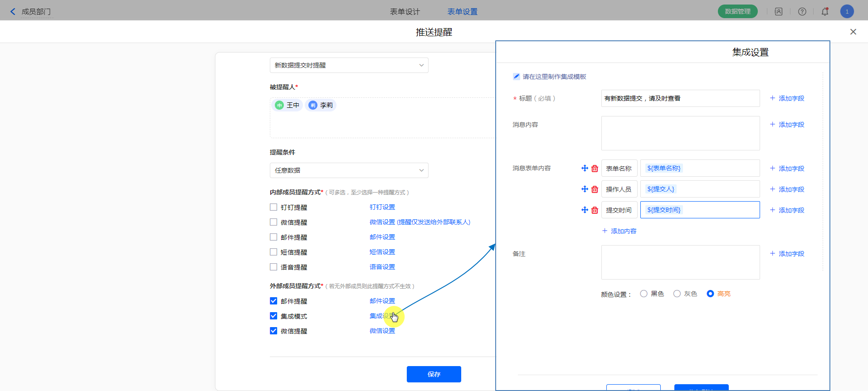This screenshot has width=868, height=391.
Task: Delete the 表单名称 row with trash icon
Action: tap(595, 169)
